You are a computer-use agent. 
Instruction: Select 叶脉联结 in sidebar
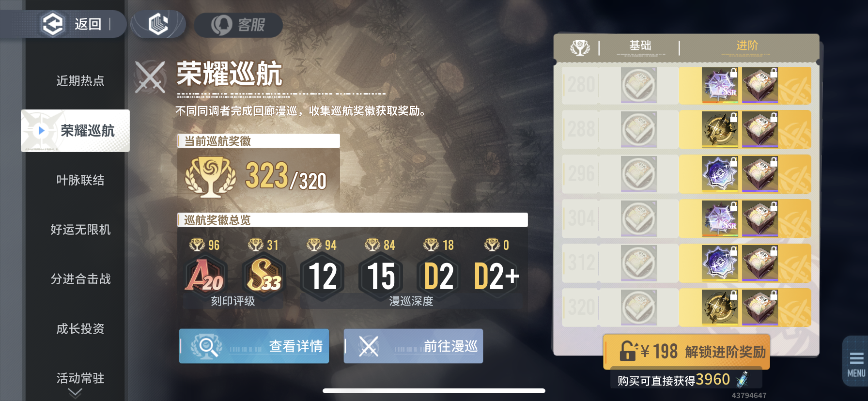(x=80, y=180)
